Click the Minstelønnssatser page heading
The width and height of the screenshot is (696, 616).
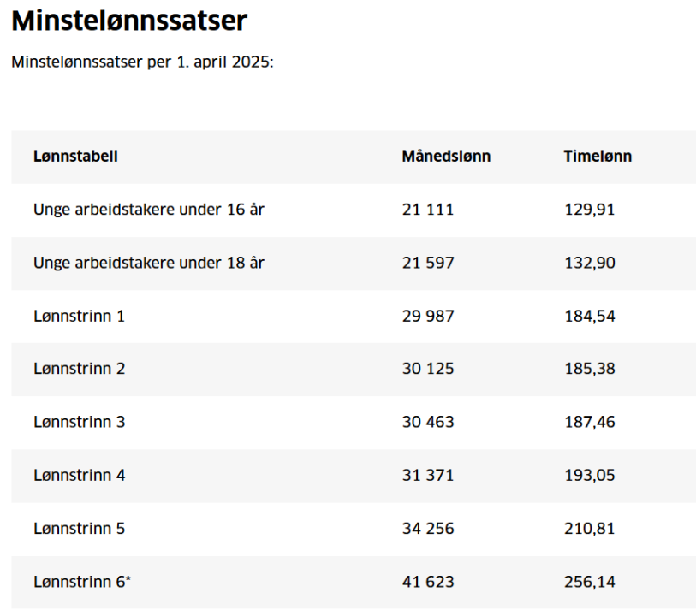pos(129,21)
